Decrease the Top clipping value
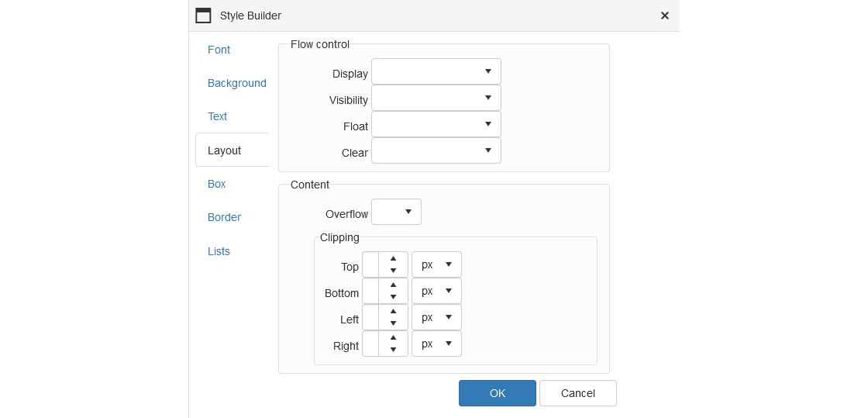Image resolution: width=868 pixels, height=418 pixels. coord(393,271)
